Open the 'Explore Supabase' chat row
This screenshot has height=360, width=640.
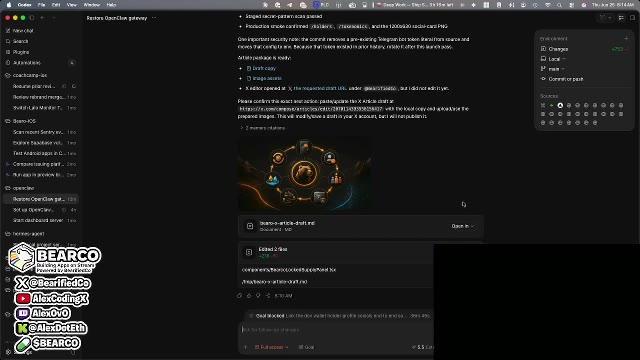tap(41, 143)
